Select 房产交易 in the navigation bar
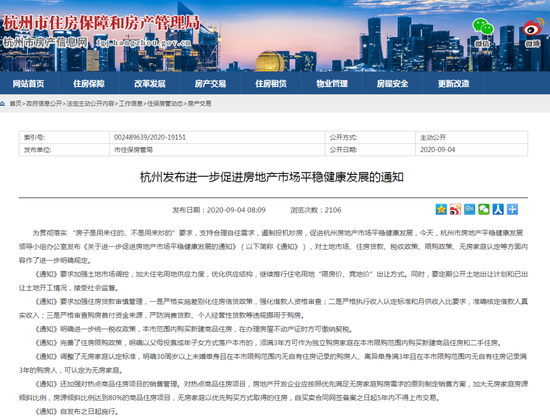This screenshot has height=418, width=550. [210, 83]
